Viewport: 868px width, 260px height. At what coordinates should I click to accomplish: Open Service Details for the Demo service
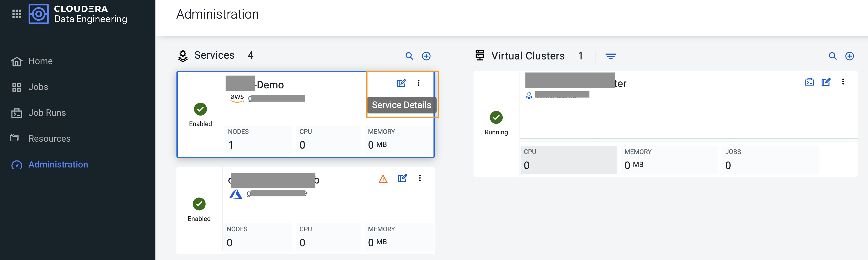click(401, 83)
